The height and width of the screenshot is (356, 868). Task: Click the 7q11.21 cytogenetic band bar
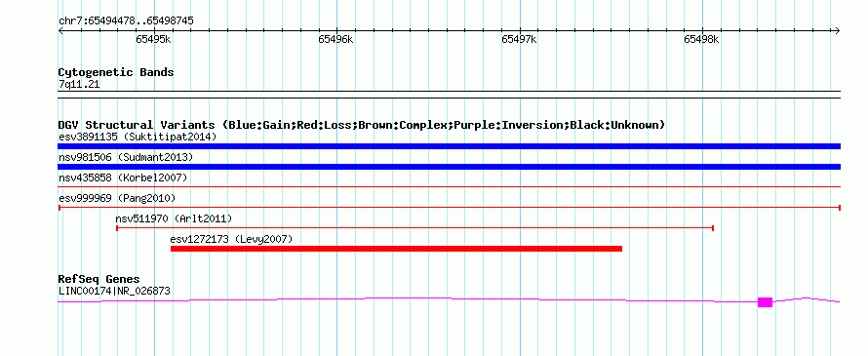[449, 95]
